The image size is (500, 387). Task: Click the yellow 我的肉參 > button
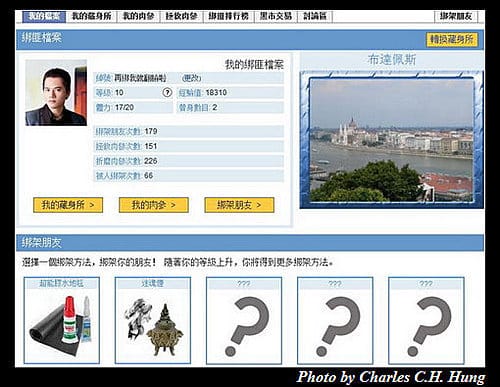click(x=154, y=205)
